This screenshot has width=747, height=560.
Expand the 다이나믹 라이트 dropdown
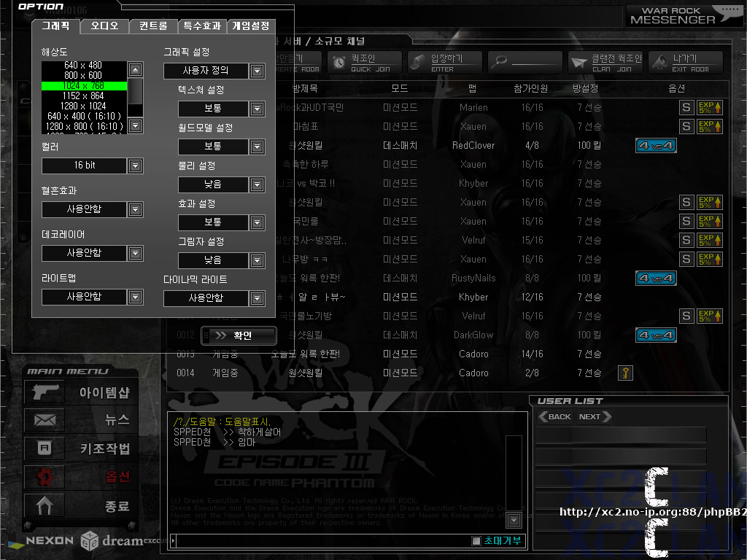pos(257,298)
